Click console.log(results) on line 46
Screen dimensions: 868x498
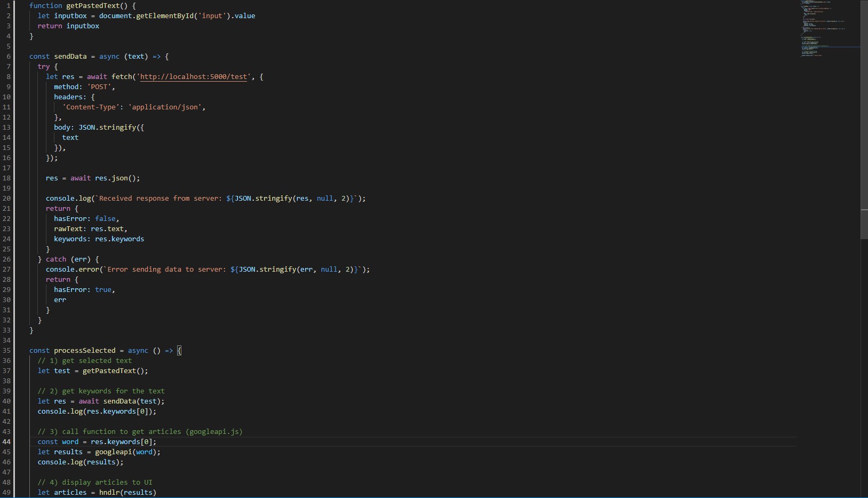[x=78, y=462]
